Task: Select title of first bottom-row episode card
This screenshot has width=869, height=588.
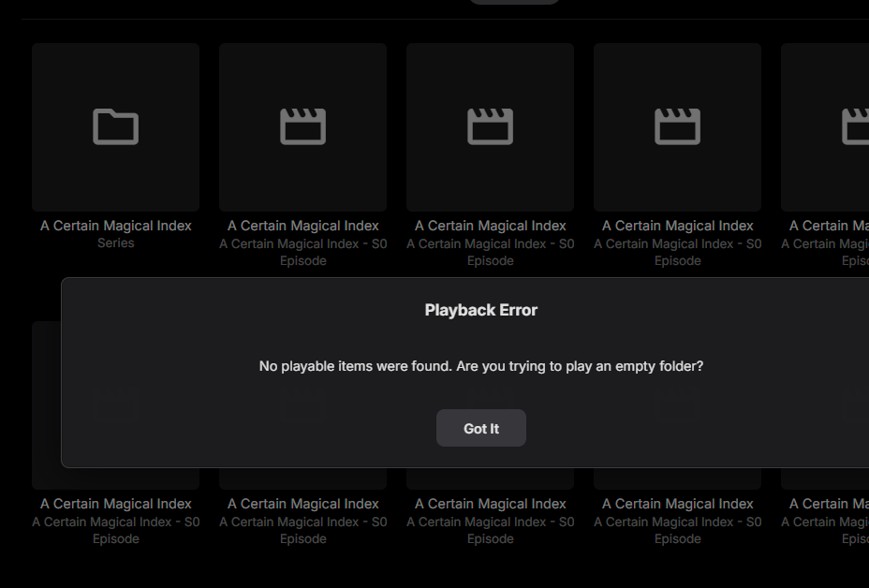Action: pyautogui.click(x=115, y=504)
